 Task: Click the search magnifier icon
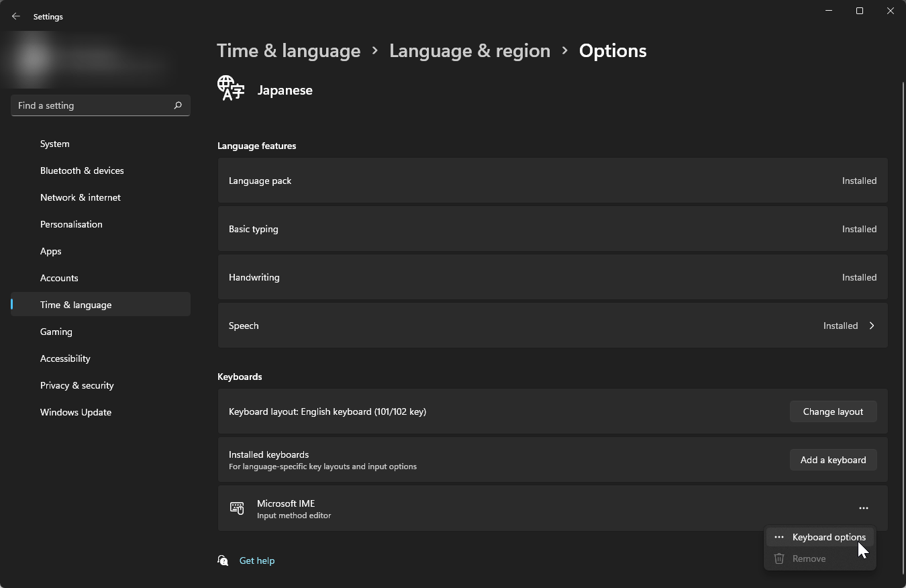178,105
